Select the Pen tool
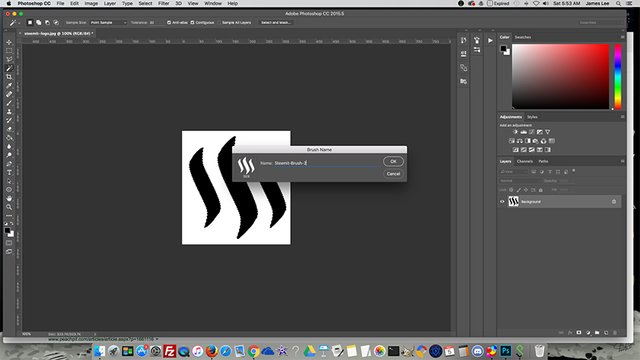Viewport: 640px width, 360px height. tap(9, 164)
